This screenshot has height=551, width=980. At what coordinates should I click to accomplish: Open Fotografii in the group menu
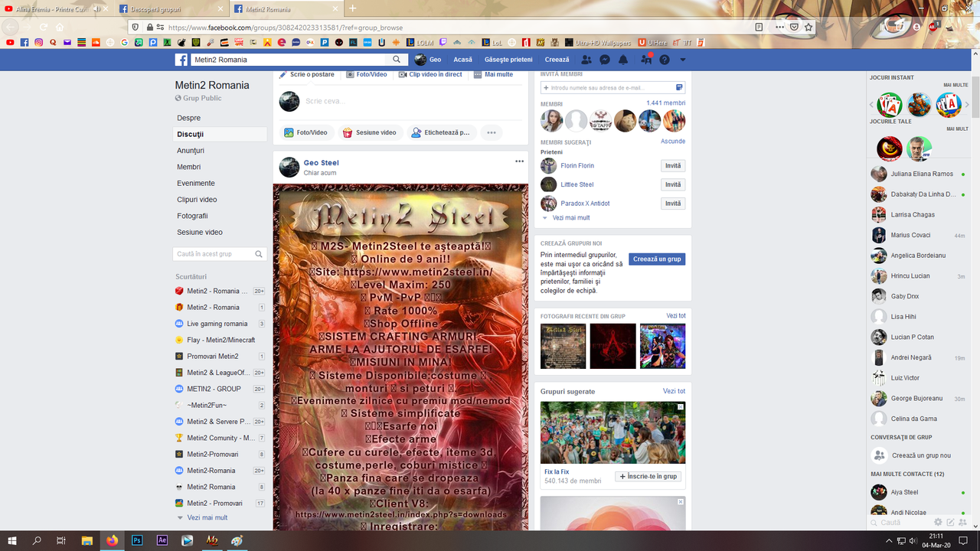click(192, 216)
